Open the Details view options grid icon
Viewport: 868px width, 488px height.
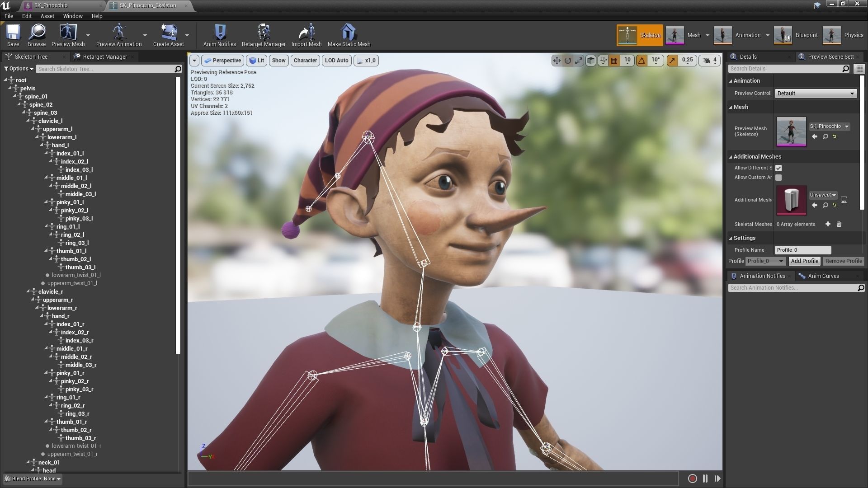[x=859, y=69]
